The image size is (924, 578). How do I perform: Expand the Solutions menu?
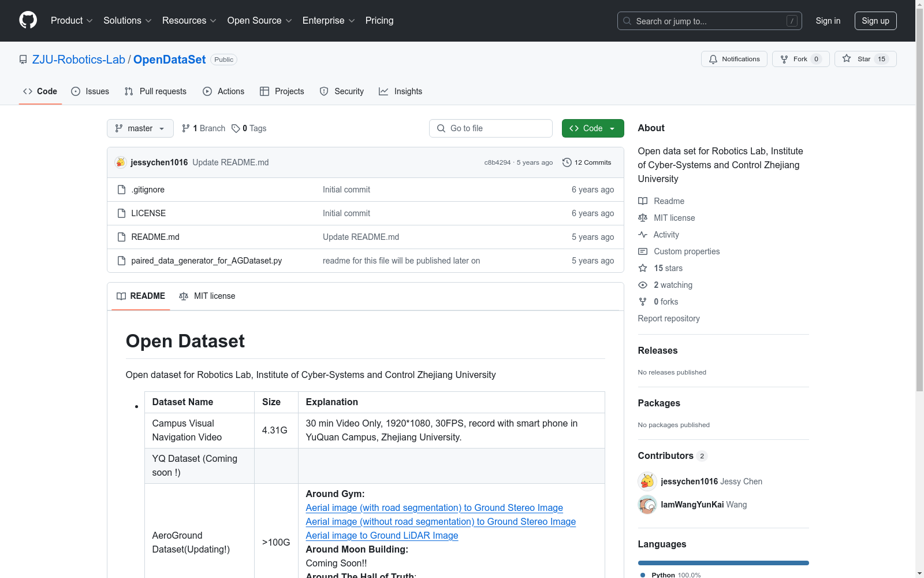(x=128, y=21)
